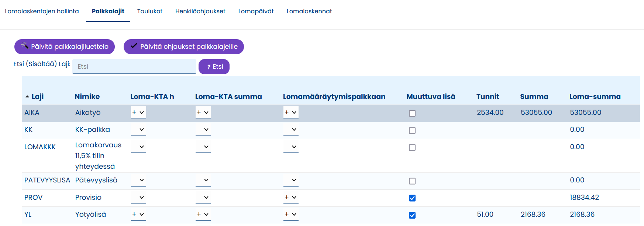Screen dimensions: 644x226
Task: Sort by Loma-KTA summa column header
Action: (228, 96)
